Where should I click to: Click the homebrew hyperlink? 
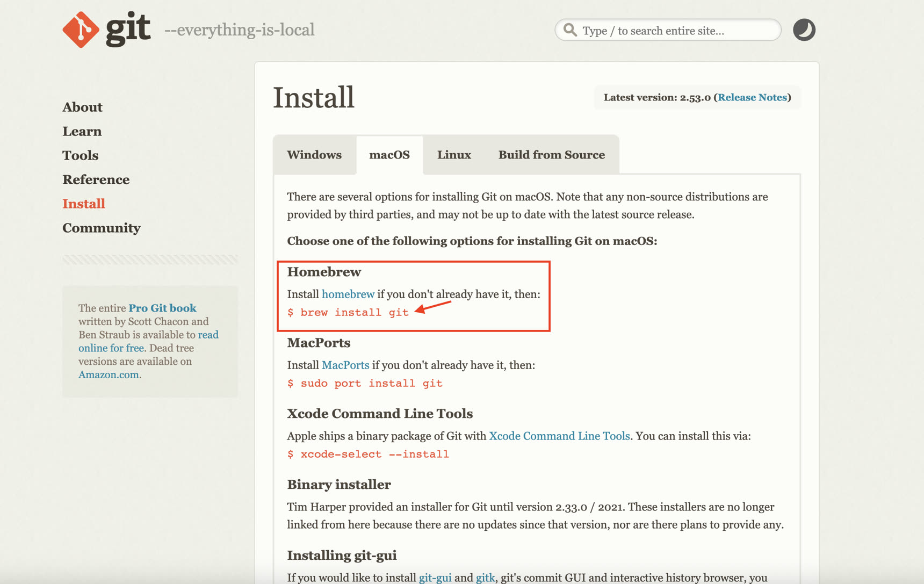coord(348,294)
